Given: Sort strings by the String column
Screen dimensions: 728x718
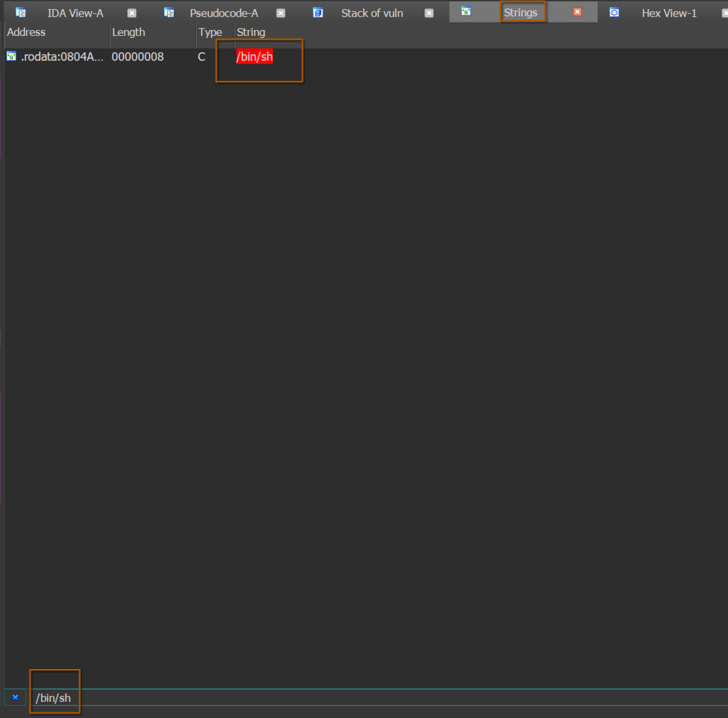Looking at the screenshot, I should click(250, 32).
